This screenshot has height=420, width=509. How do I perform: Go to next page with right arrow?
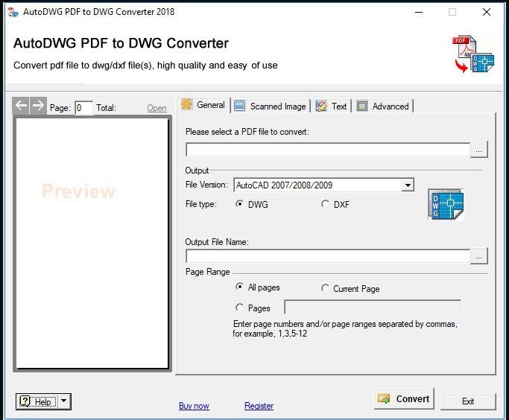[x=38, y=106]
